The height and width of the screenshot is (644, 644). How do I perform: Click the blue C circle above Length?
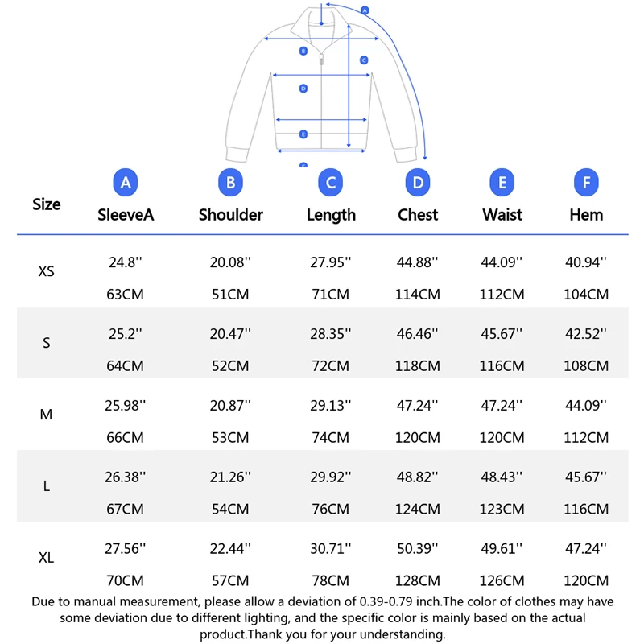point(331,183)
